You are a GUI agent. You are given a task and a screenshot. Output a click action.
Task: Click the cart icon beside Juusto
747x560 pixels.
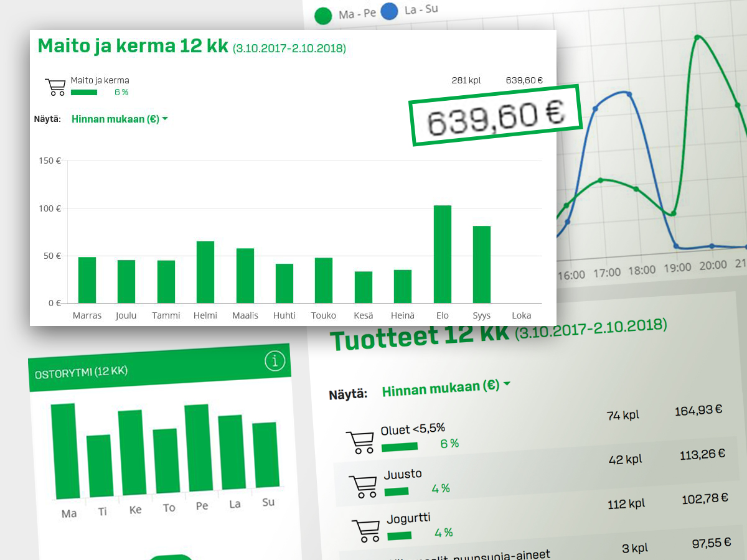click(x=364, y=487)
